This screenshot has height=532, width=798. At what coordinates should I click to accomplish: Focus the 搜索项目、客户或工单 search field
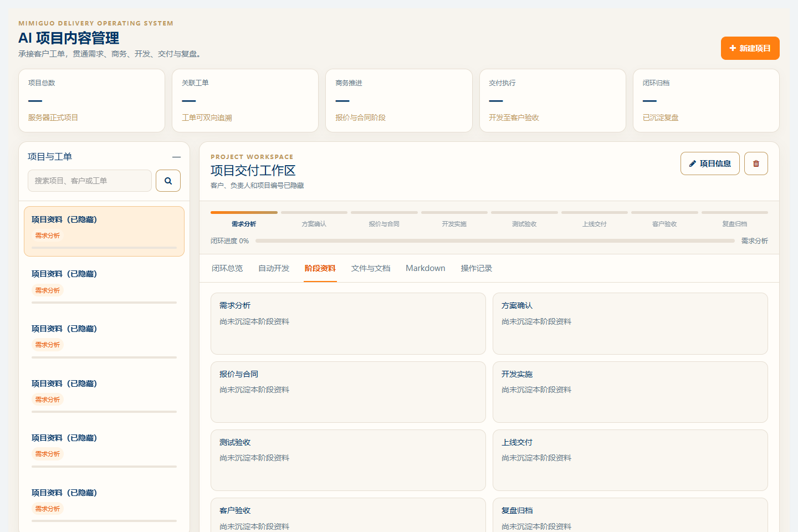(x=90, y=181)
